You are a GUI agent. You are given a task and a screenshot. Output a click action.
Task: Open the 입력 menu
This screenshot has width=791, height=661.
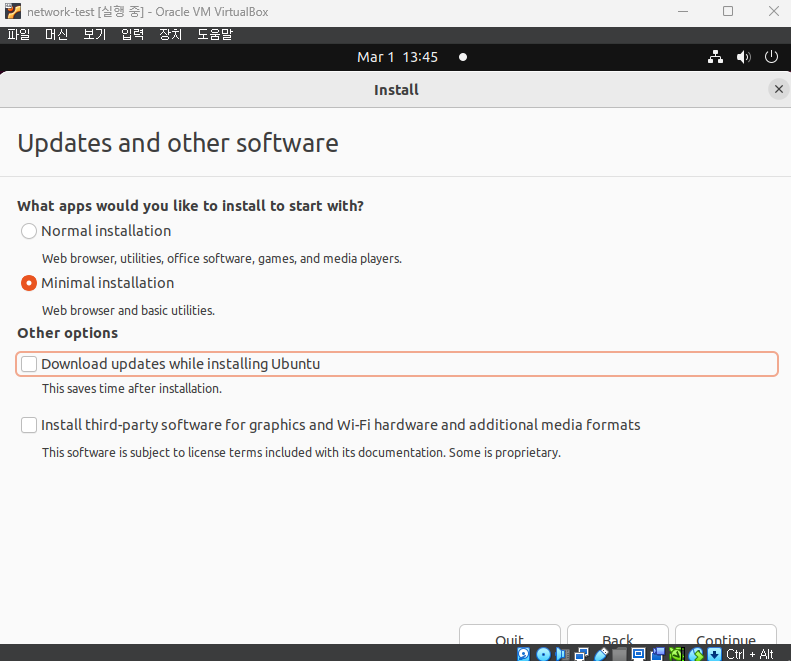tap(133, 34)
